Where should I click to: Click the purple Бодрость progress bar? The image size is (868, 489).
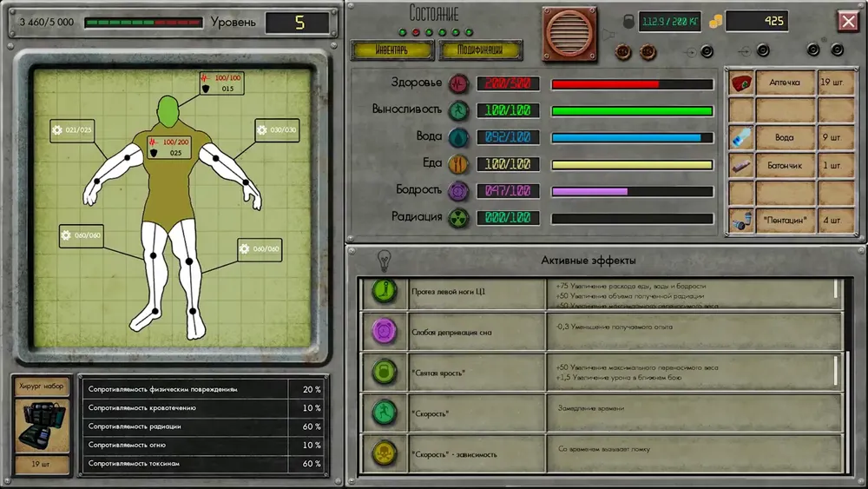coord(632,192)
